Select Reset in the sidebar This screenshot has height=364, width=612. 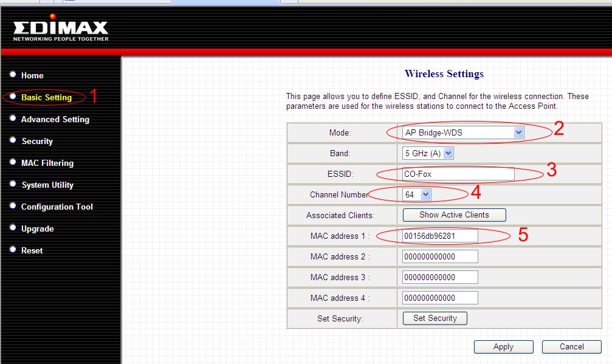click(x=32, y=250)
